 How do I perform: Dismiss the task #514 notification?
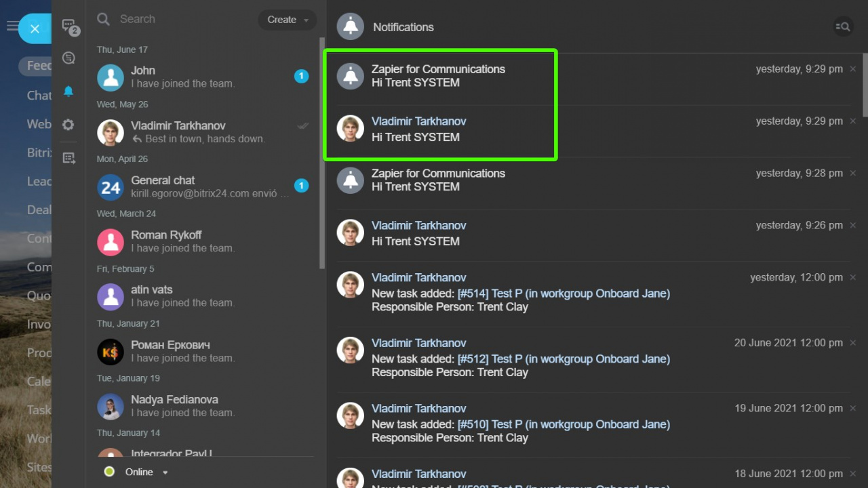click(x=853, y=277)
